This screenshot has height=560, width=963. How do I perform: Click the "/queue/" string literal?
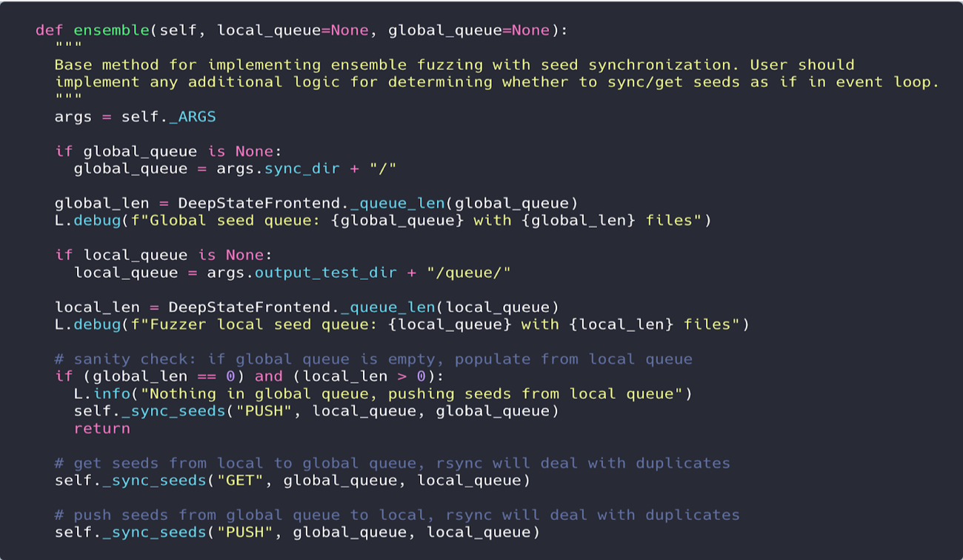click(x=469, y=273)
